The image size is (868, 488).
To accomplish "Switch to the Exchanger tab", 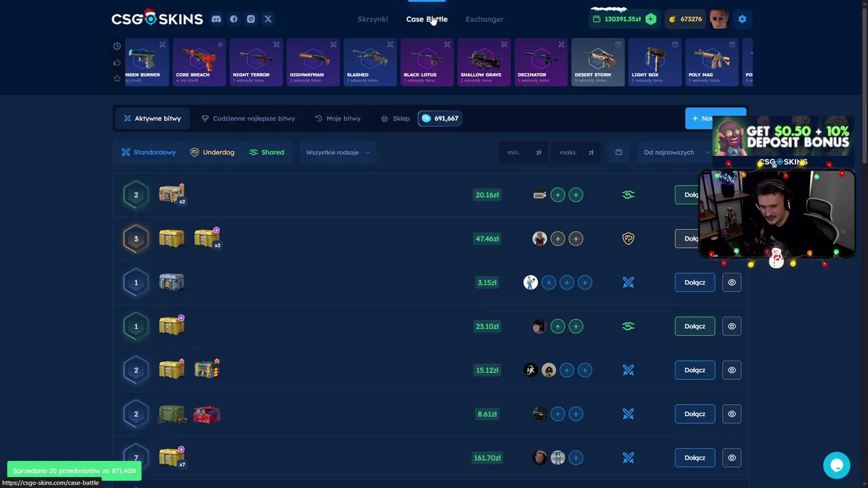I will [x=484, y=19].
